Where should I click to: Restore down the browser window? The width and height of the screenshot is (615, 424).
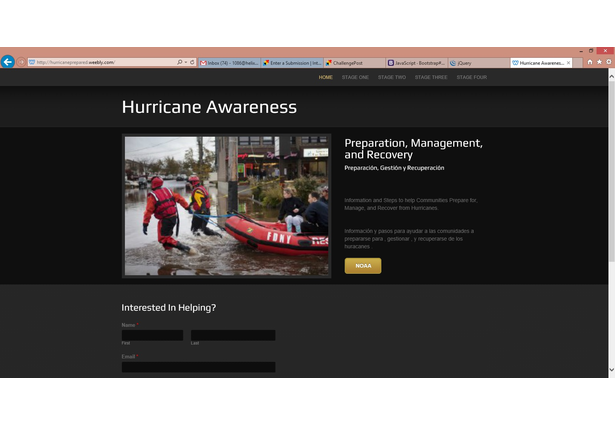tap(591, 51)
